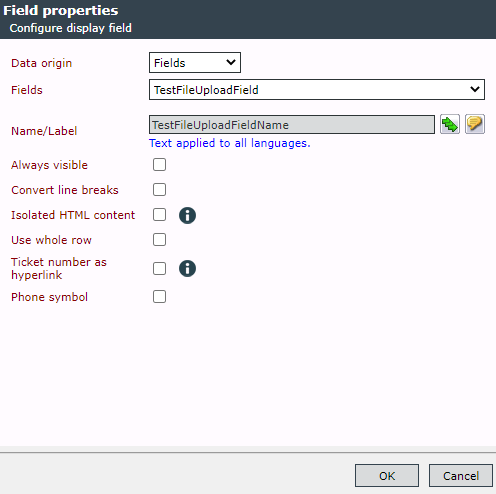The height and width of the screenshot is (494, 496).
Task: Enable the Always visible checkbox
Action: (x=159, y=165)
